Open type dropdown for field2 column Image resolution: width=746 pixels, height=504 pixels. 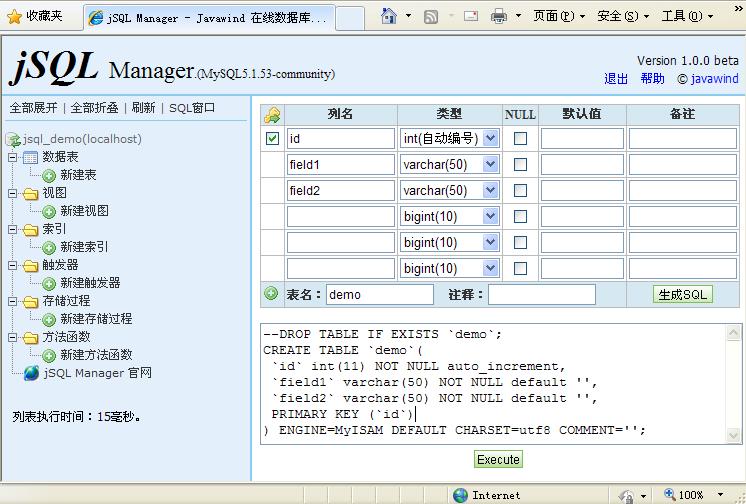click(x=491, y=190)
